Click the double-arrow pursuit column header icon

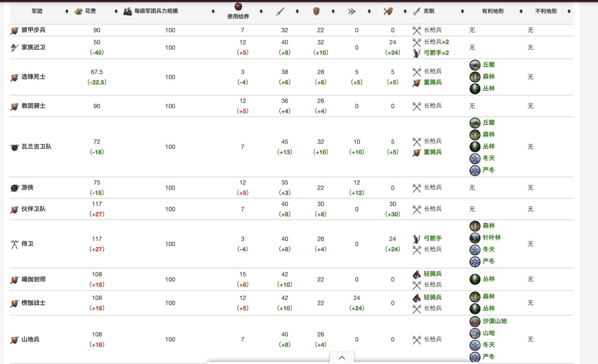352,12
